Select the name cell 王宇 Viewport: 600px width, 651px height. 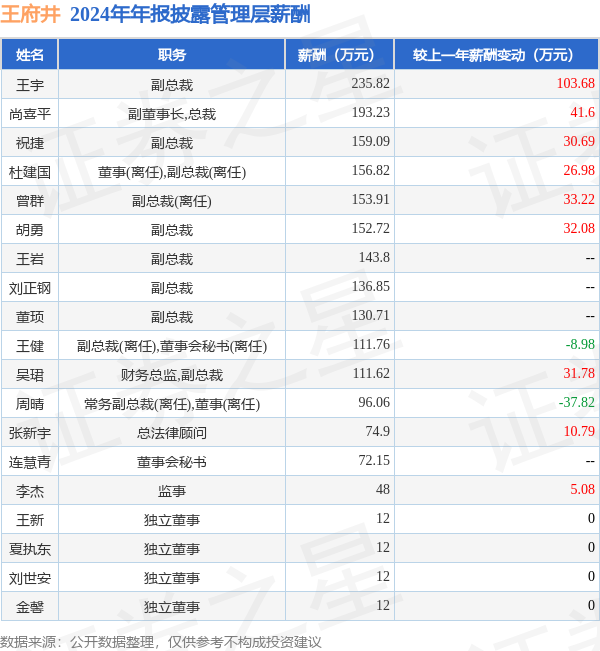pyautogui.click(x=29, y=85)
